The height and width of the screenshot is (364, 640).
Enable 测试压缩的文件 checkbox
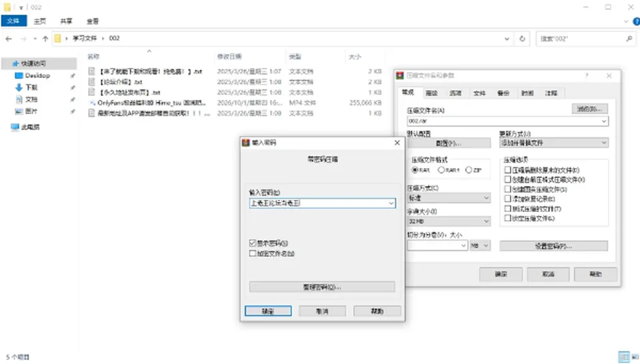(508, 209)
